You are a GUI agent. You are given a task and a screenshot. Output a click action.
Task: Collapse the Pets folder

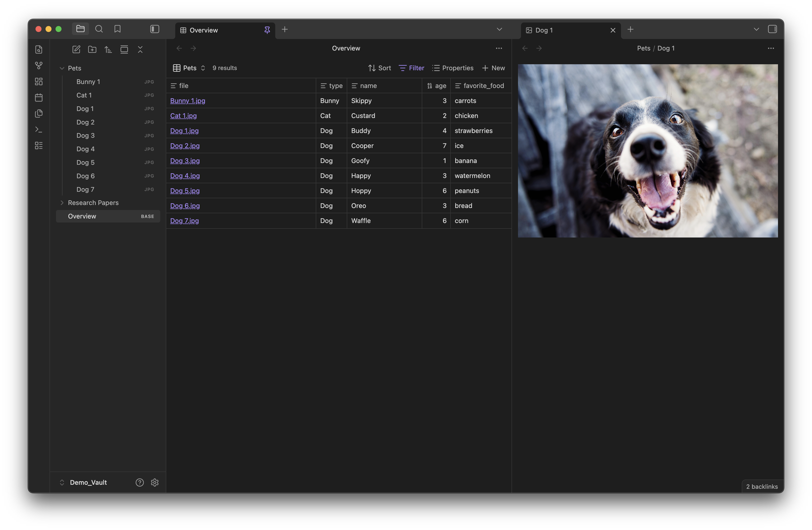tap(62, 68)
